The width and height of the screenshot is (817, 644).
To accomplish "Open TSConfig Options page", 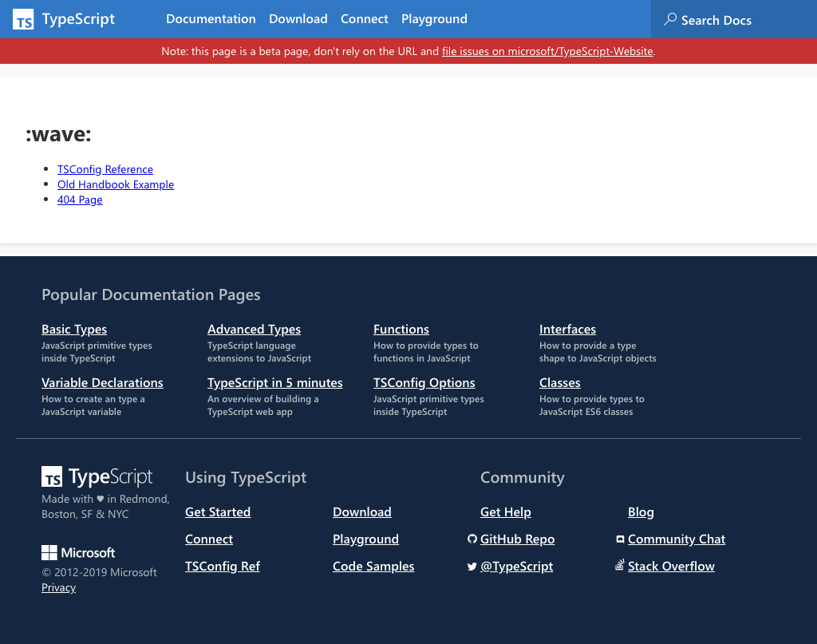I will pos(424,383).
